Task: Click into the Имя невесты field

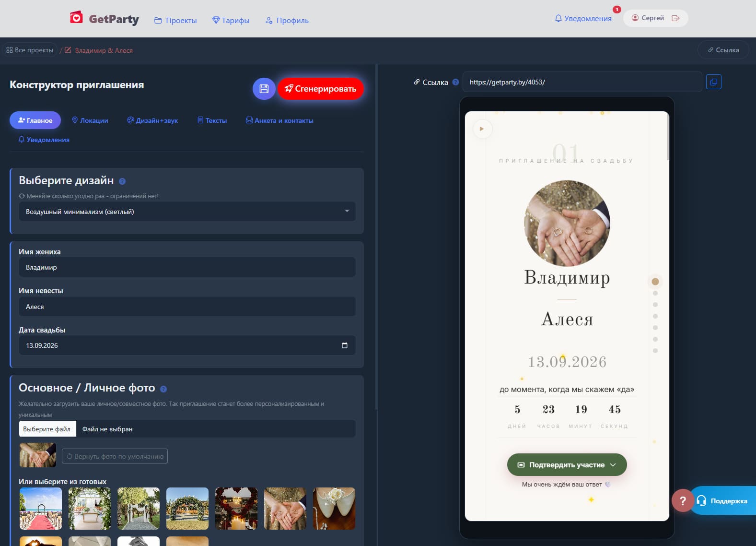Action: [187, 307]
